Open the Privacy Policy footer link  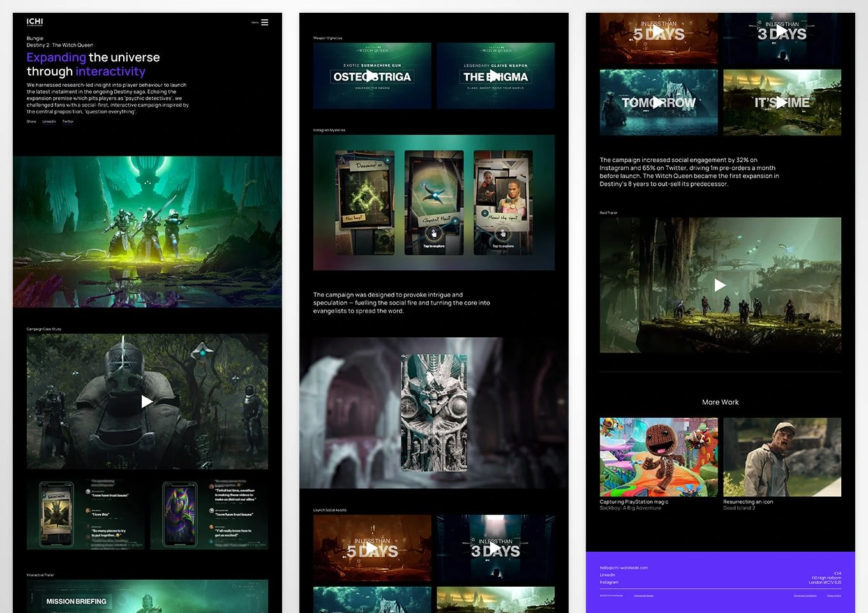(x=834, y=596)
